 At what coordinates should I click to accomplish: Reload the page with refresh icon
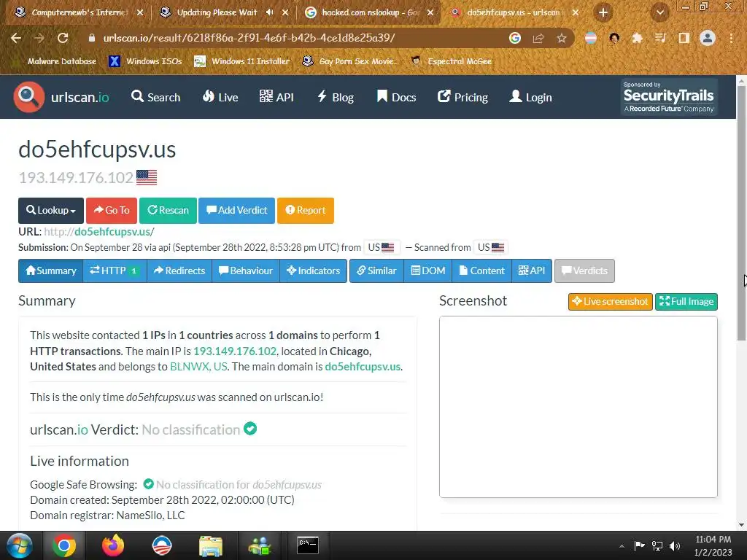tap(63, 38)
